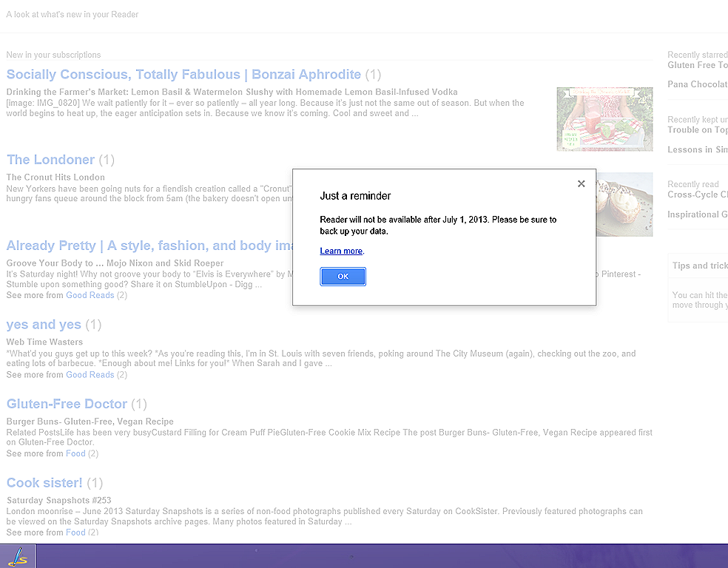The width and height of the screenshot is (728, 568).
Task: Open the feather pen icon in the taskbar
Action: [x=18, y=556]
